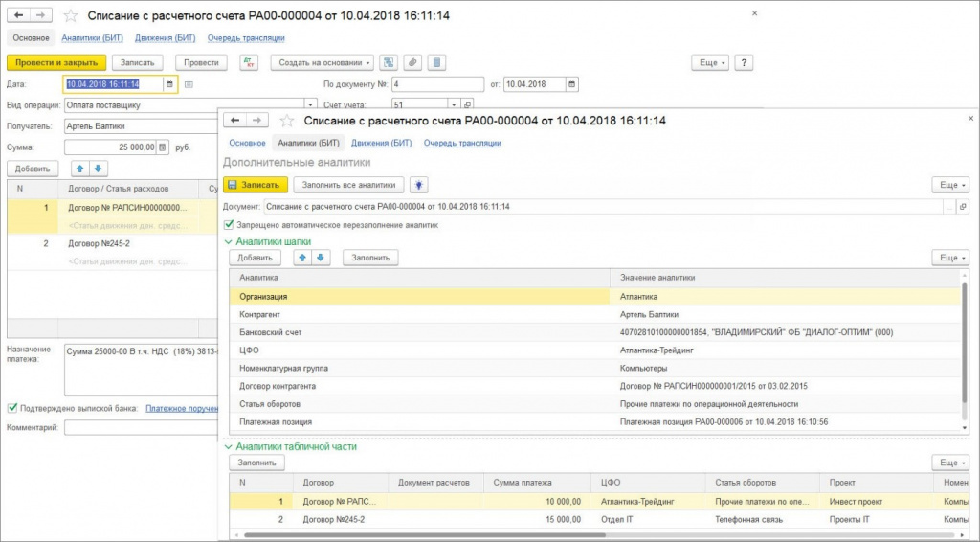Open Счет учета dropdown arrow
The image size is (980, 542).
point(454,104)
